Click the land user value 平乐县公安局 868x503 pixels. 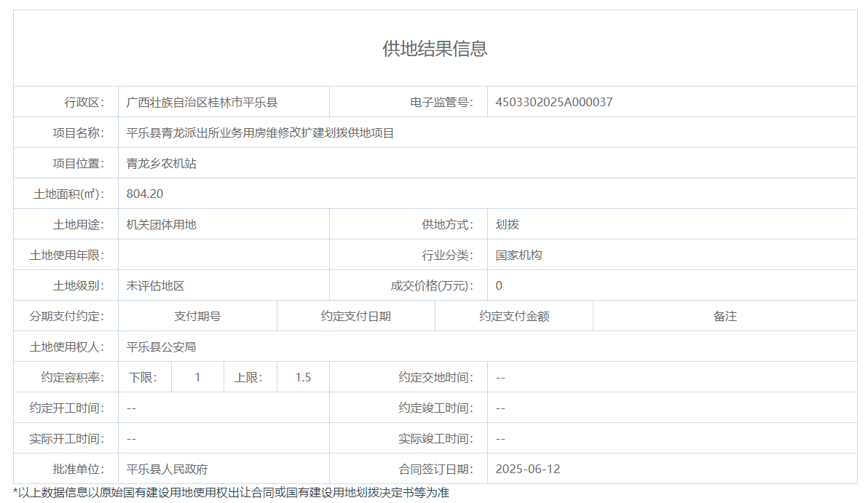pyautogui.click(x=161, y=346)
